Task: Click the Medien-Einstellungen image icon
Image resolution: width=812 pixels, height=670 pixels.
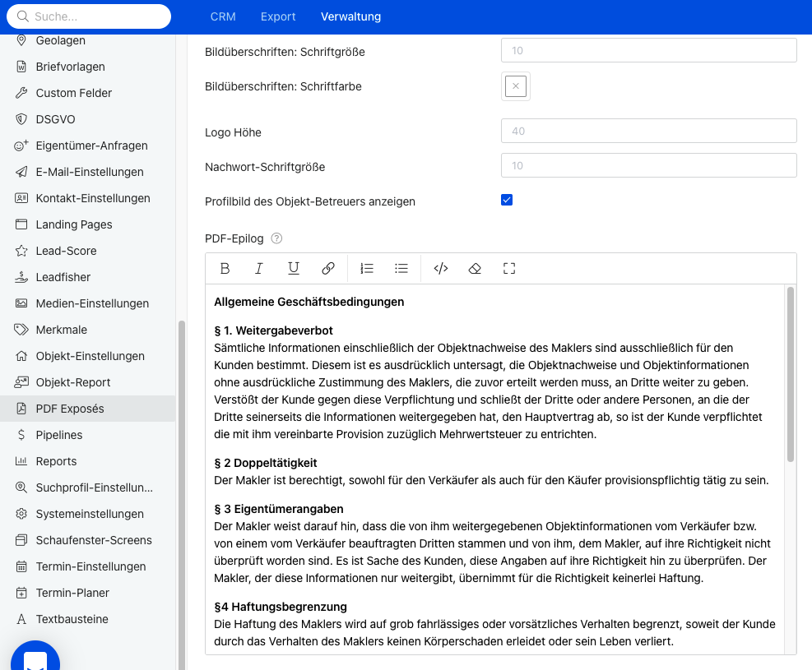Action: [x=21, y=303]
